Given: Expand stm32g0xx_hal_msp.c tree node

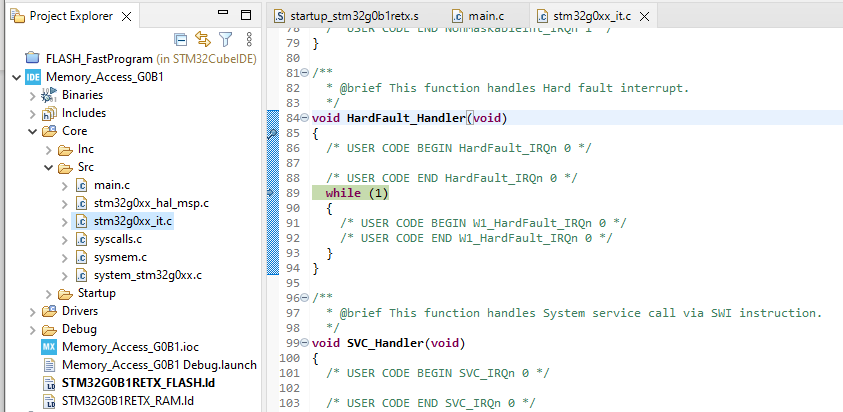Looking at the screenshot, I should click(65, 203).
